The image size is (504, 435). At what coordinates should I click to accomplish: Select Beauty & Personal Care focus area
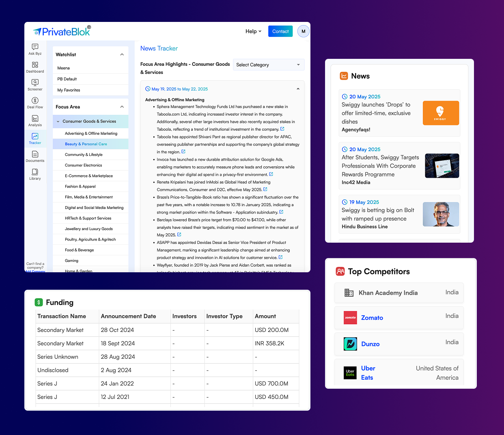click(86, 144)
